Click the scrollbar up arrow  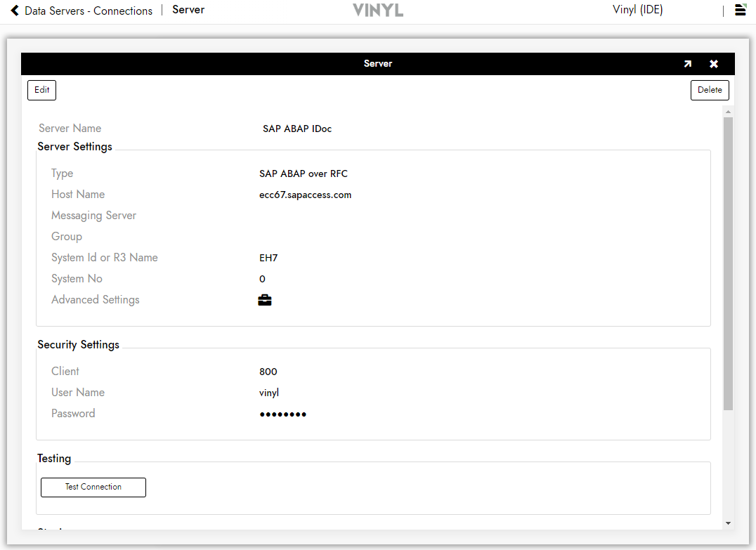pyautogui.click(x=728, y=112)
